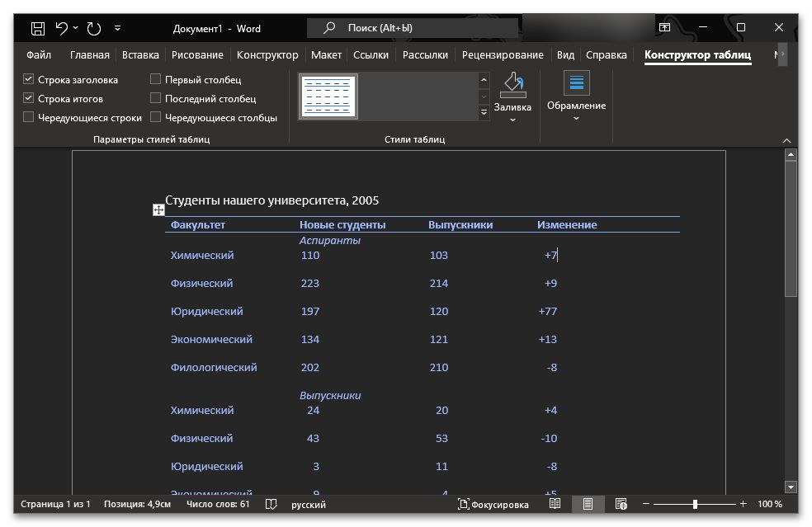Click the Заливка paint bucket icon
The width and height of the screenshot is (812, 527).
tap(512, 83)
